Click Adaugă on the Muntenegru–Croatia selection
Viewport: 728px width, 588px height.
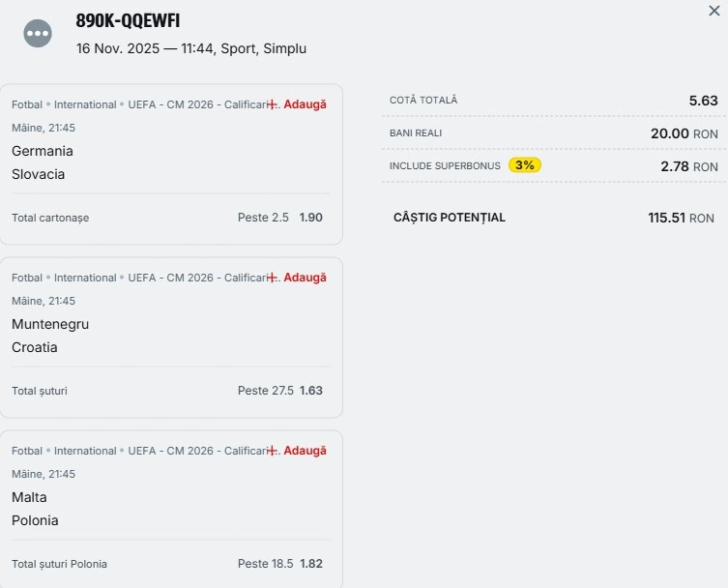tap(305, 278)
